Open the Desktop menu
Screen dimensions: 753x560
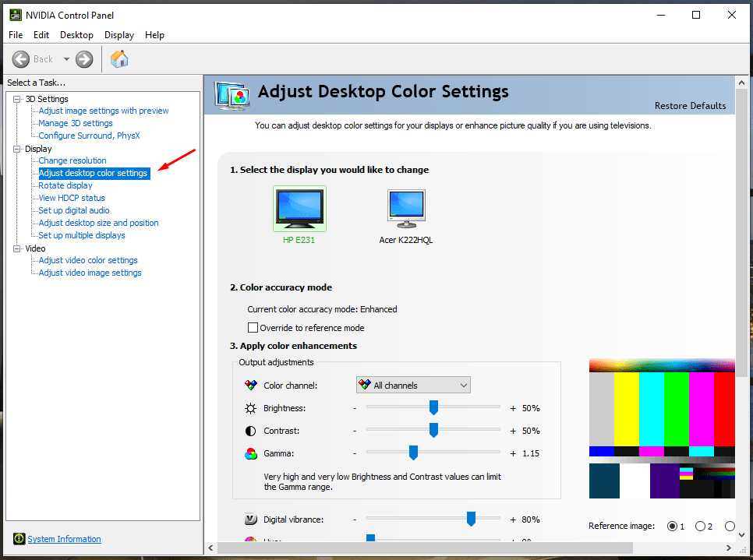76,35
